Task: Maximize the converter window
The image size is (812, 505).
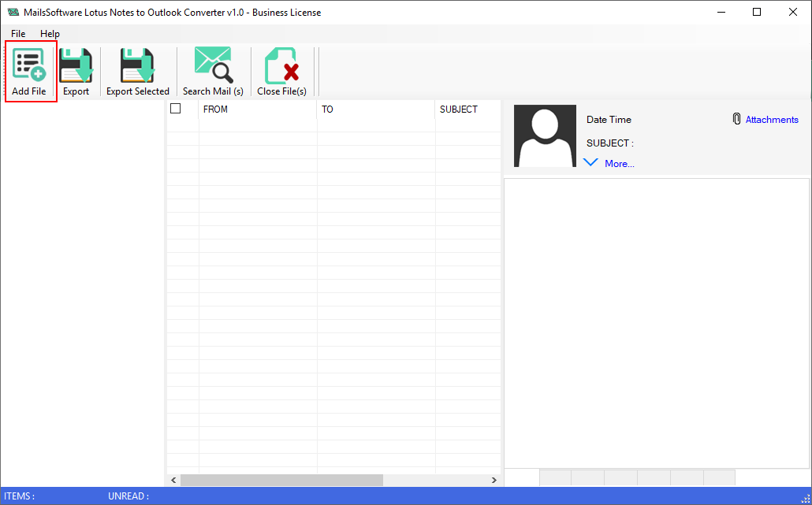Action: pyautogui.click(x=757, y=13)
